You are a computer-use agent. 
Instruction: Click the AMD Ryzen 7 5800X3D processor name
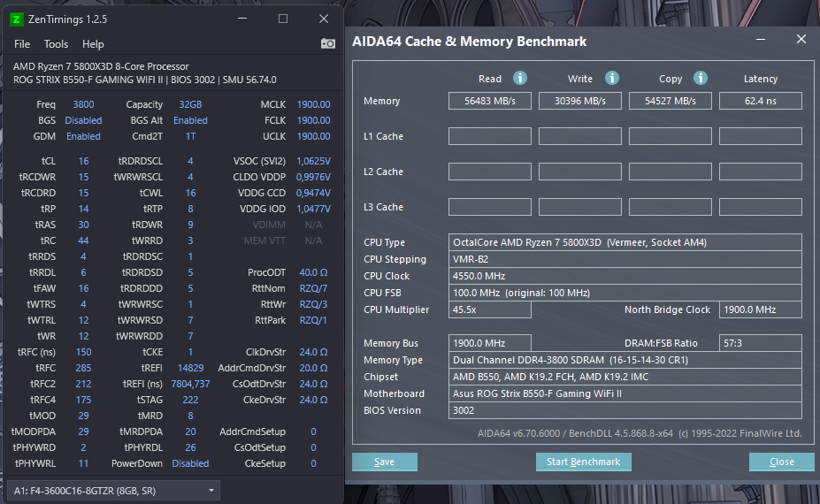101,66
